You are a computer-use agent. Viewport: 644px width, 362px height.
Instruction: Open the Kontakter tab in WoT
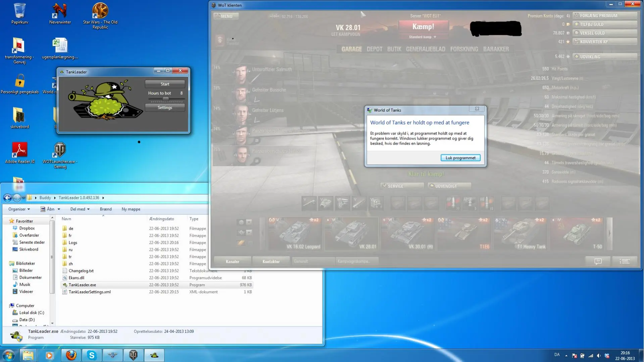tap(271, 261)
